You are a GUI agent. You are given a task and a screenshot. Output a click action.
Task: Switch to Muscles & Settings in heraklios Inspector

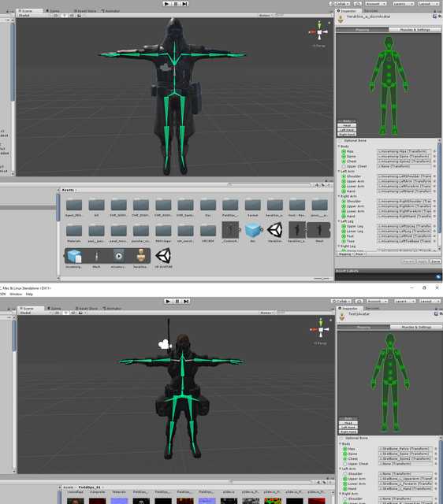[415, 30]
